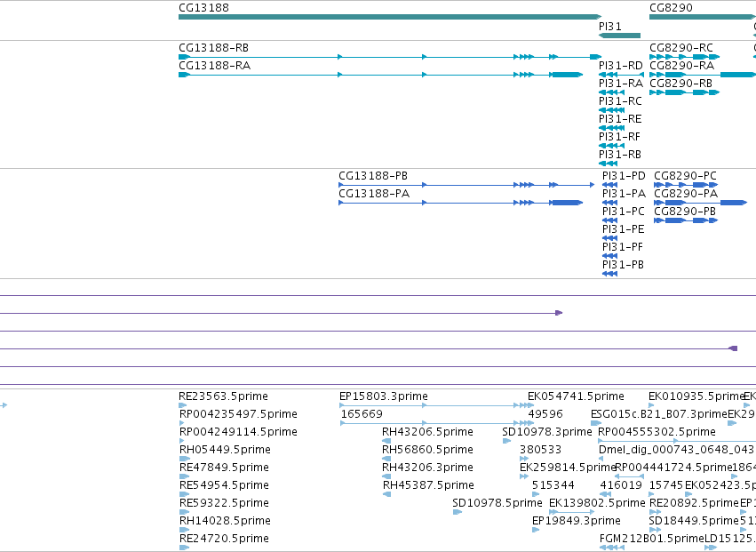Viewport: 756px width, 552px height.
Task: Click EST RH05449.5prime
Action: tap(225, 450)
